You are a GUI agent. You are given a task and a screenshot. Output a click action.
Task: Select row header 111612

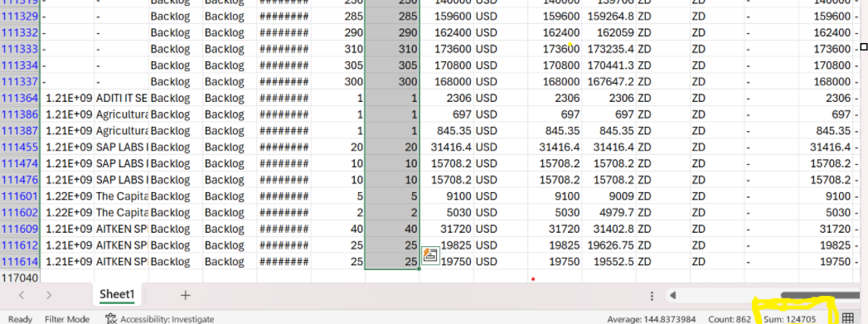(20, 245)
